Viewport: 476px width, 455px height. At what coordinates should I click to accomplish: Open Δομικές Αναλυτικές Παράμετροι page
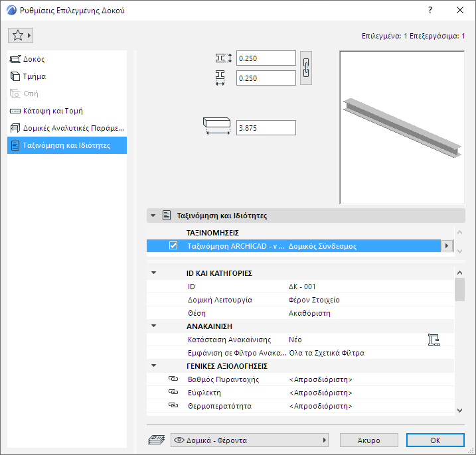point(67,128)
